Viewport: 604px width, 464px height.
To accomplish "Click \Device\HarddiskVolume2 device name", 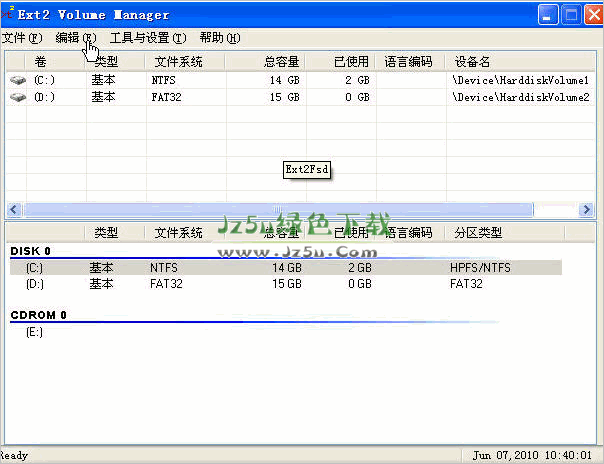I will point(520,97).
